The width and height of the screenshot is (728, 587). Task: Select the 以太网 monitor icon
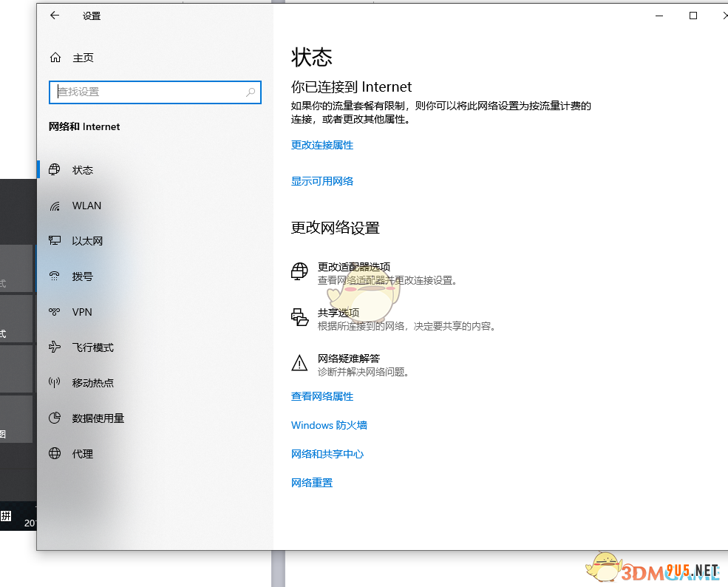(x=55, y=240)
